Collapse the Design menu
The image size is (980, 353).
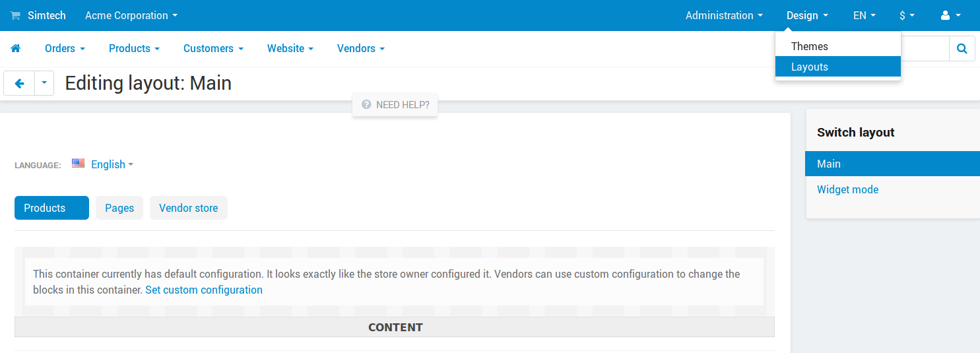pyautogui.click(x=807, y=15)
